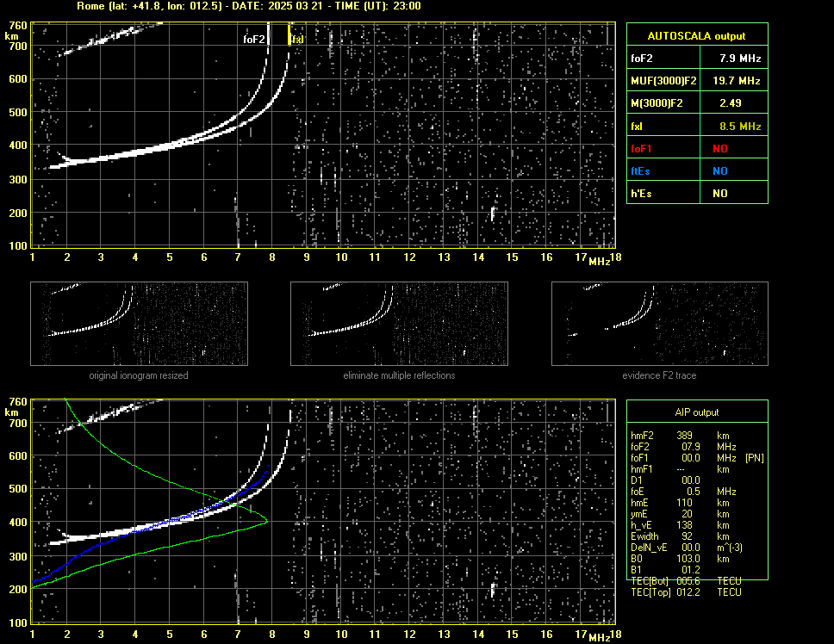Image resolution: width=834 pixels, height=644 pixels.
Task: Select the foE 0.5 MHz row
Action: coord(683,491)
